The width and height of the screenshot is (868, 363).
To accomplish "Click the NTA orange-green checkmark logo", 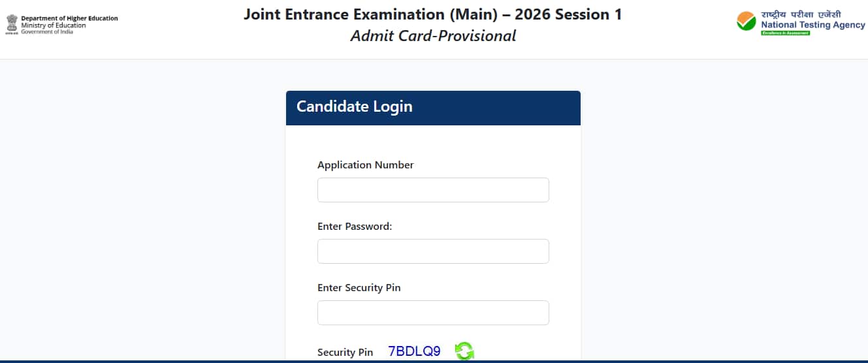I will (x=746, y=22).
